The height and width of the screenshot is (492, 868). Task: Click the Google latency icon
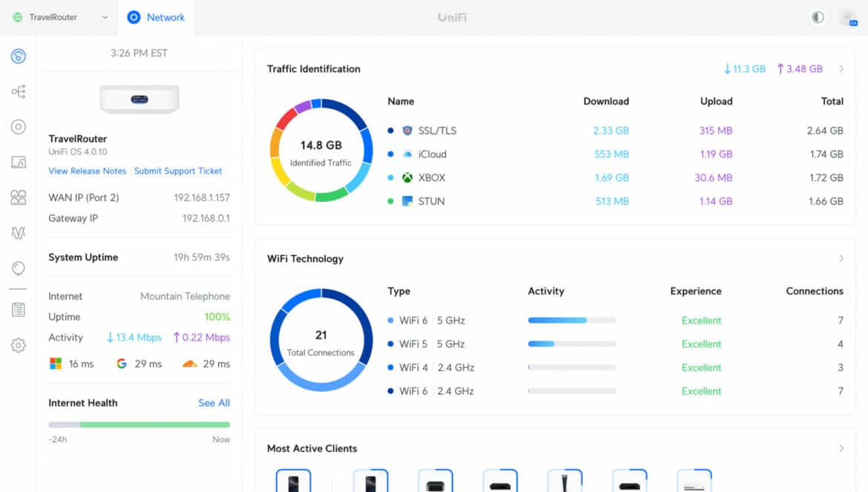pos(122,364)
